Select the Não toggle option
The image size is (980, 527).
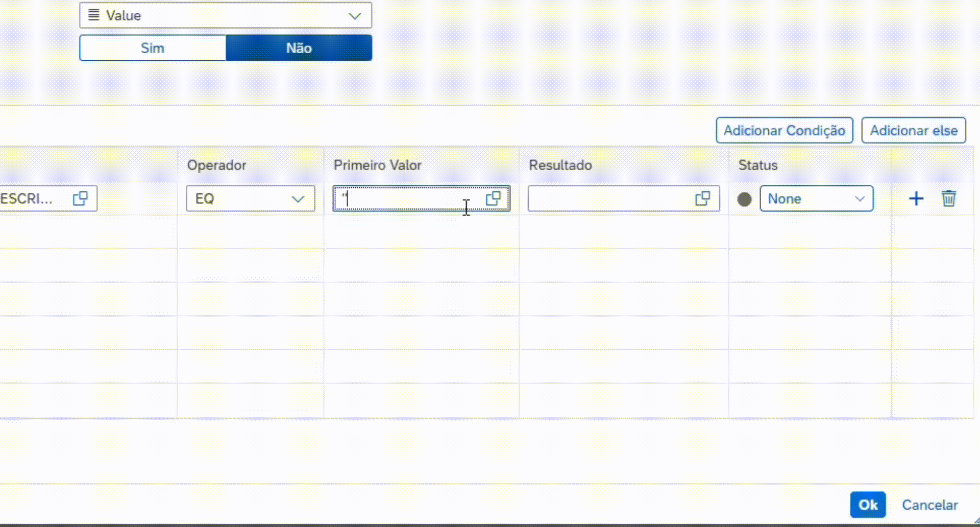(299, 48)
